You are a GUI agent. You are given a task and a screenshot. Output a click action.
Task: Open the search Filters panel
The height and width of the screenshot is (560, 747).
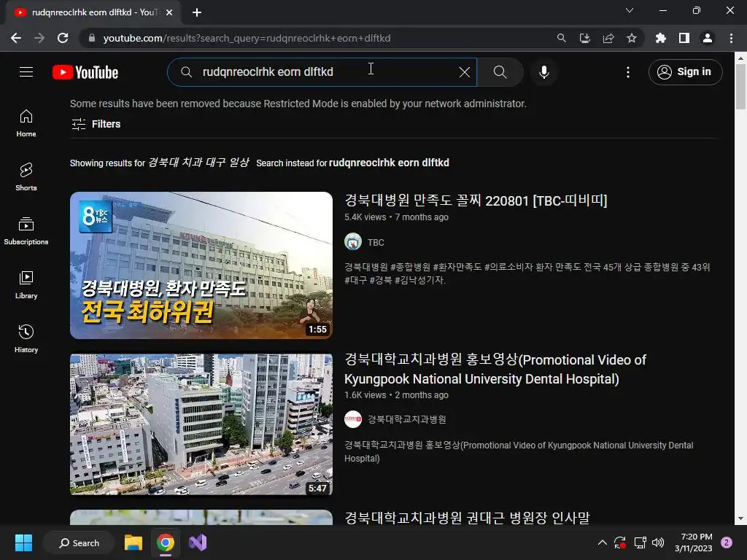pos(96,124)
